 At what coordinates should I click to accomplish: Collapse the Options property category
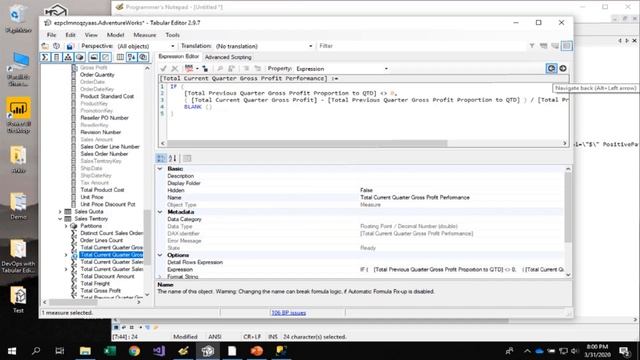160,255
